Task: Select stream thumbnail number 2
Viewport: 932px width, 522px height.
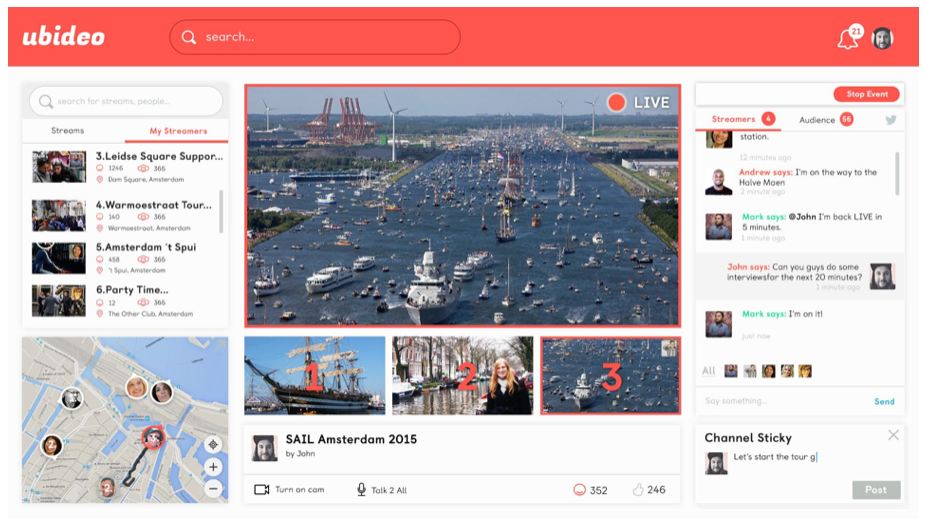Action: click(x=463, y=375)
